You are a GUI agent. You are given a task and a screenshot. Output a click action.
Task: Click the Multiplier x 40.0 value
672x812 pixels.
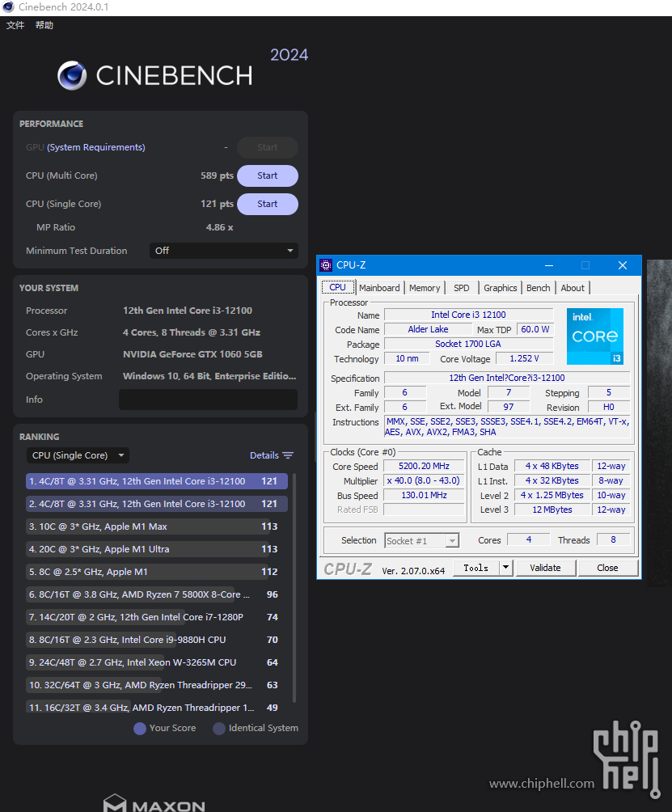[x=425, y=480]
